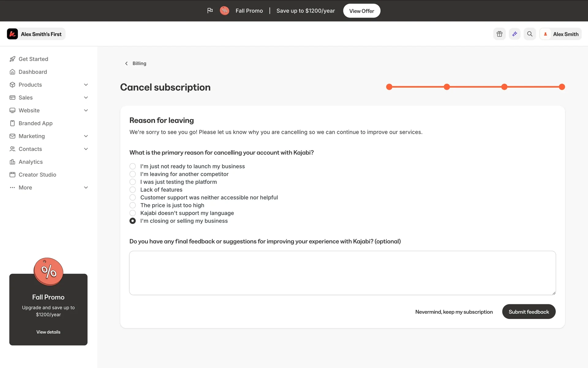Click the Branded App phone icon

[x=13, y=123]
